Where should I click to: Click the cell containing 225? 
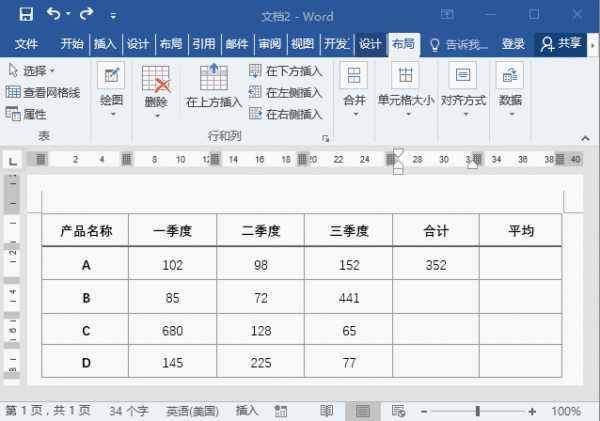261,362
